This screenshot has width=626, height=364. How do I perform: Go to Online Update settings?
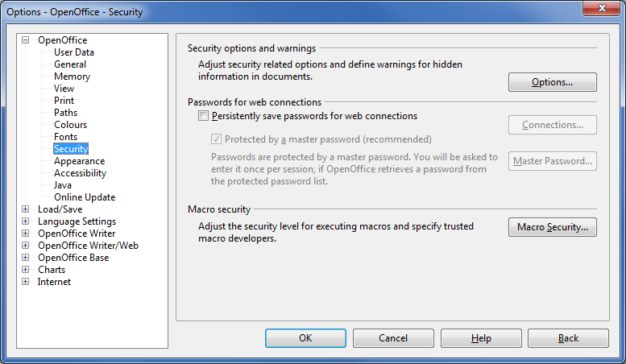click(85, 197)
